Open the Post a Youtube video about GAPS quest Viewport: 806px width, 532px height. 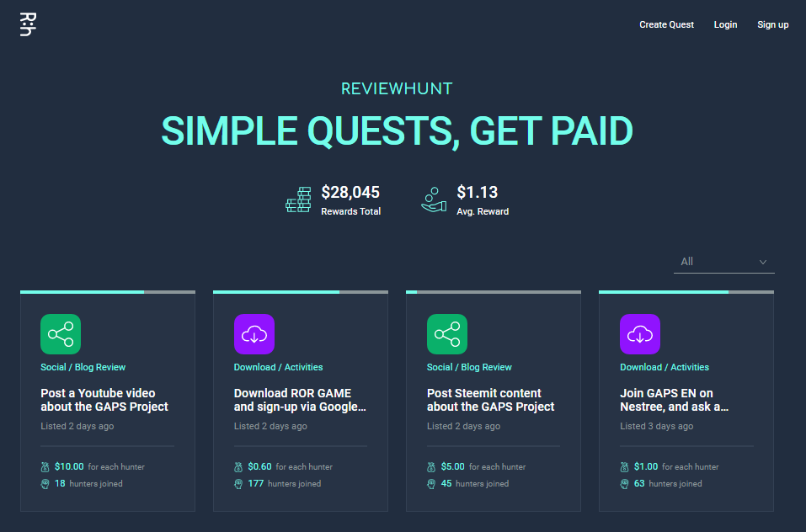pyautogui.click(x=104, y=400)
